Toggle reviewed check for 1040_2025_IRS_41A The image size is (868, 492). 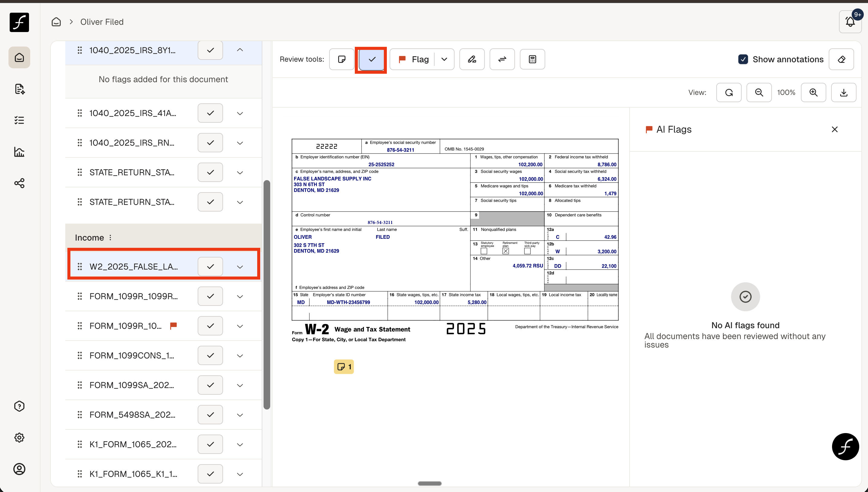tap(210, 113)
